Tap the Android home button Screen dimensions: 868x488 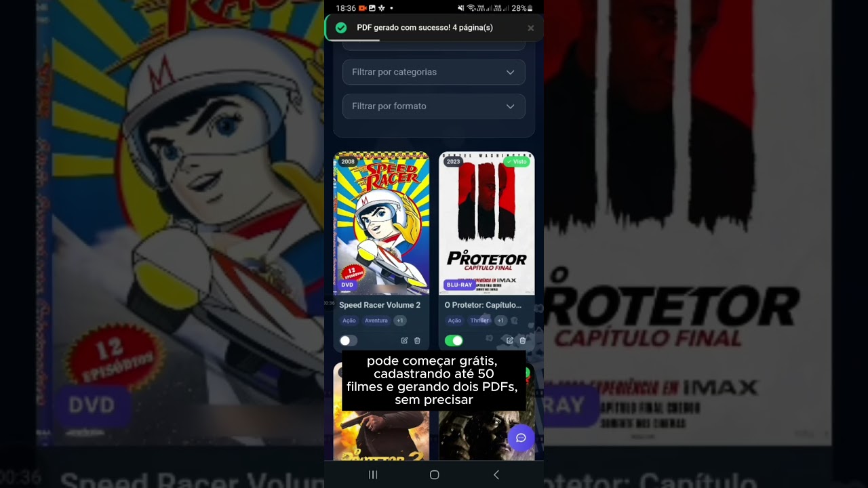435,474
